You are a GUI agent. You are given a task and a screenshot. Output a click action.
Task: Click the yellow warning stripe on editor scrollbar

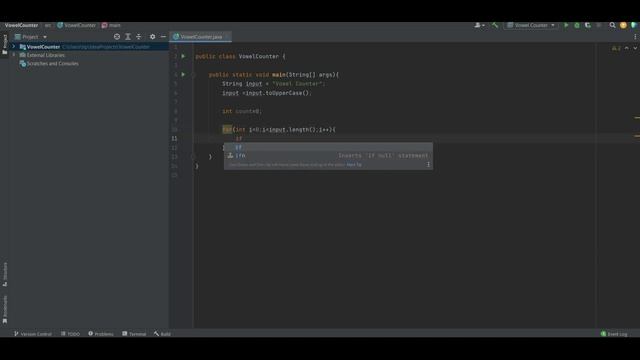pyautogui.click(x=637, y=118)
